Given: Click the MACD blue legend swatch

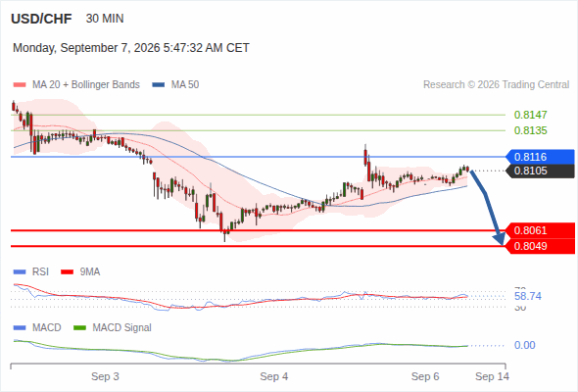Looking at the screenshot, I should [20, 327].
